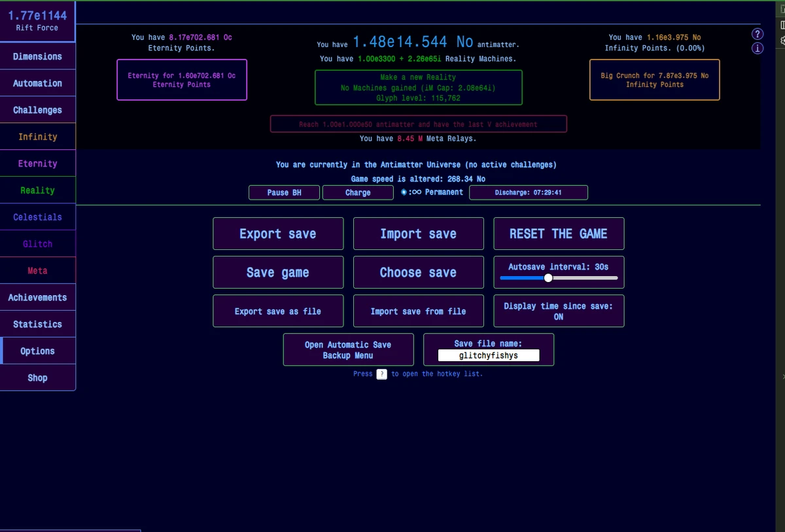Click the ? key icon for the hotkey list
785x532 pixels.
tap(381, 374)
